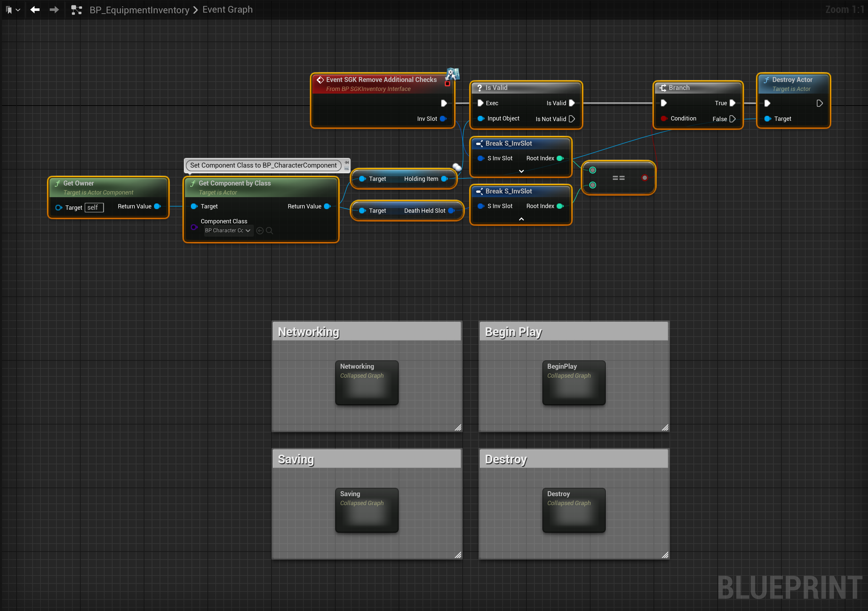Click the self field on Get Owner Target
The height and width of the screenshot is (611, 868).
94,207
